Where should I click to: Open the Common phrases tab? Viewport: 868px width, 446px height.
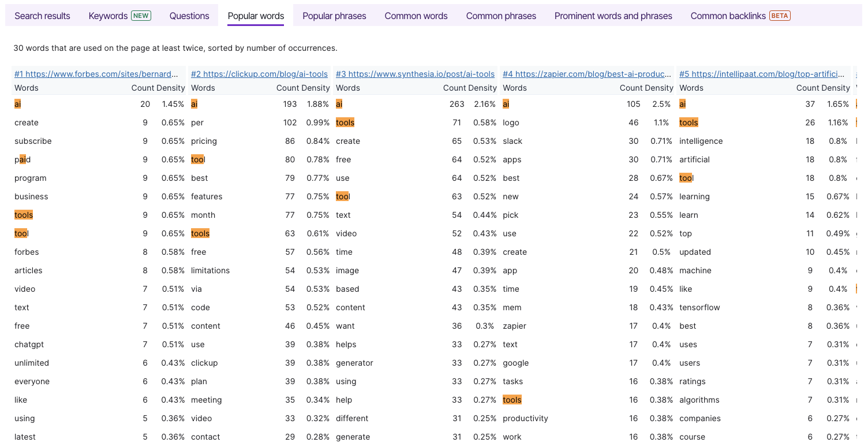tap(501, 16)
